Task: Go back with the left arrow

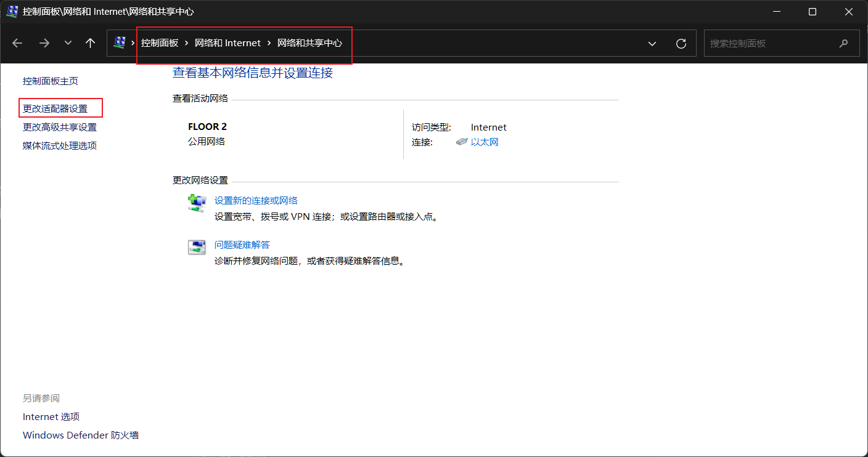Action: (x=17, y=43)
